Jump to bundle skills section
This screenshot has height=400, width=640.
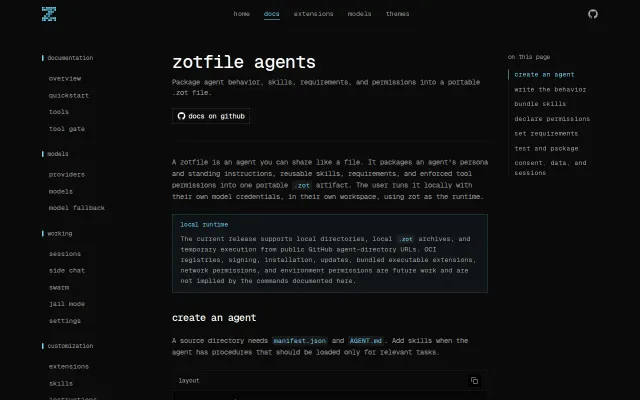[540, 104]
